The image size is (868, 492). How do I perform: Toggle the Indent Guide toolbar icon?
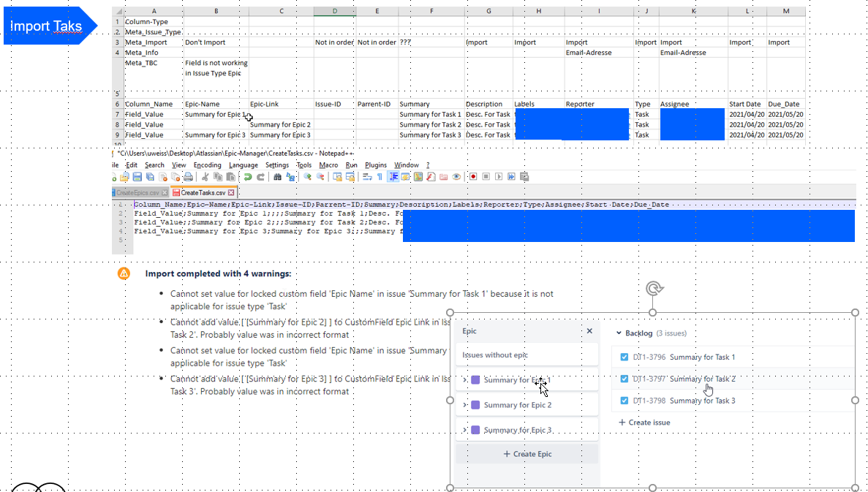pos(393,177)
